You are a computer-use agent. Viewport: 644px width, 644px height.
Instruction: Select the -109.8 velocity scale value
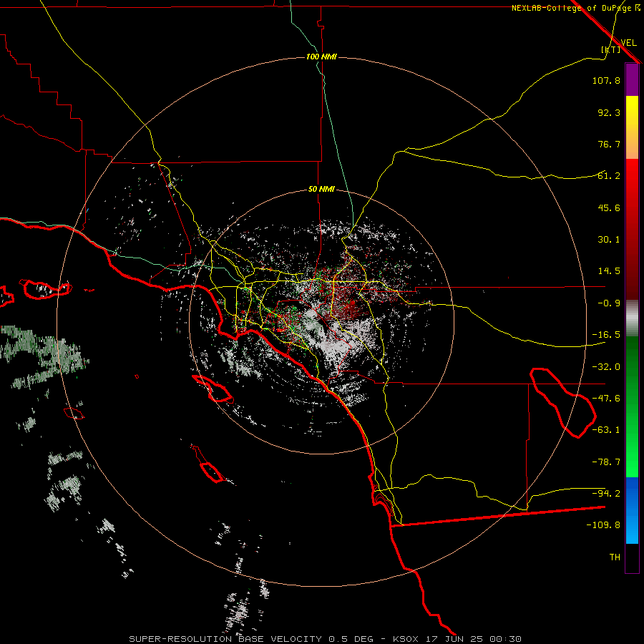[603, 525]
